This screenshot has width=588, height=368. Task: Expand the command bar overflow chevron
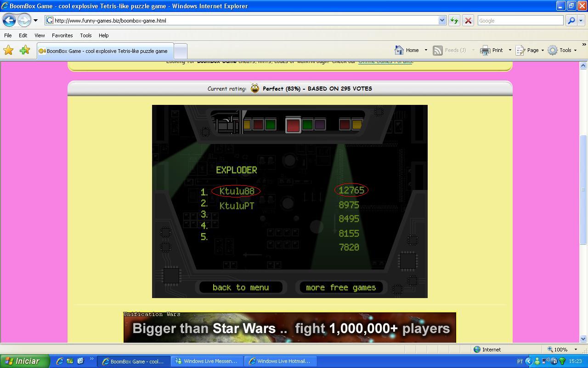pos(584,45)
